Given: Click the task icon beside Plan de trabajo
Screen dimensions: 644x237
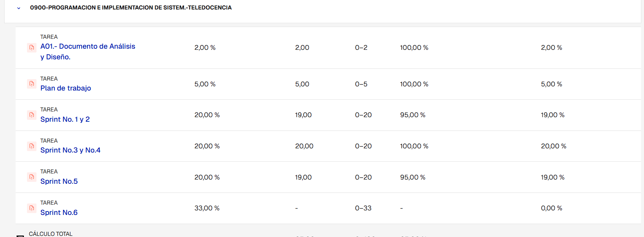Looking at the screenshot, I should pyautogui.click(x=32, y=84).
